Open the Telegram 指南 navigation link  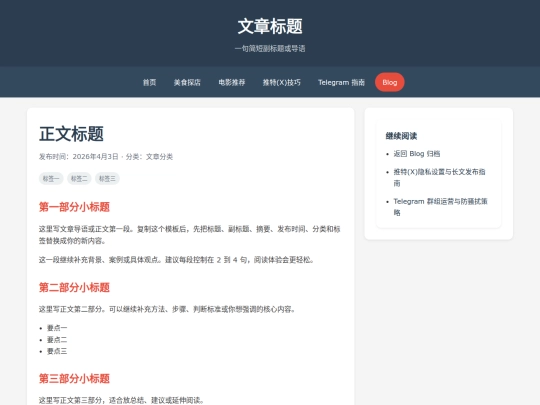341,82
